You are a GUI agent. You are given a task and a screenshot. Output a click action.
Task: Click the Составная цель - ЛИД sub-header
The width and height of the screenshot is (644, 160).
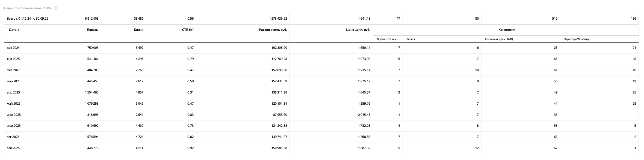tap(499, 39)
